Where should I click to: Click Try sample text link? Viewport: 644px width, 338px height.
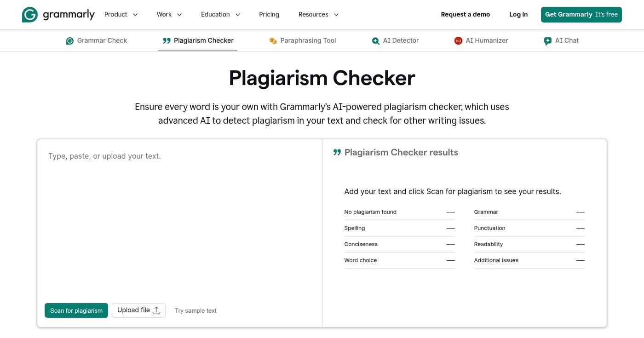tap(195, 311)
